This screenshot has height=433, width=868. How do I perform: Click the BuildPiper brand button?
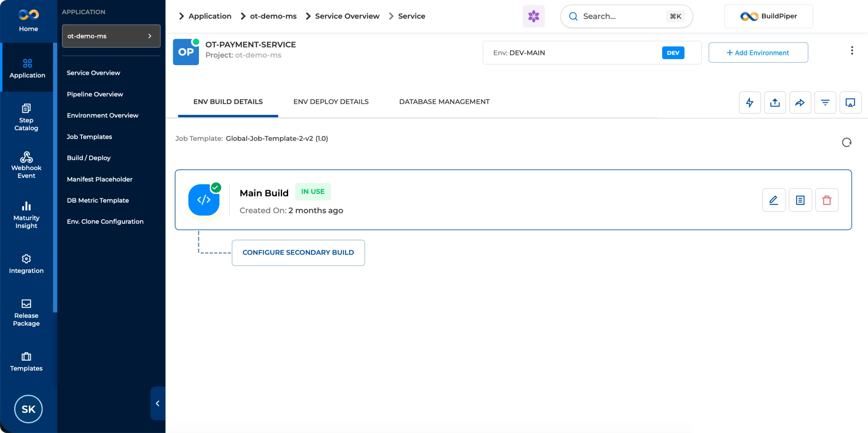click(x=768, y=16)
